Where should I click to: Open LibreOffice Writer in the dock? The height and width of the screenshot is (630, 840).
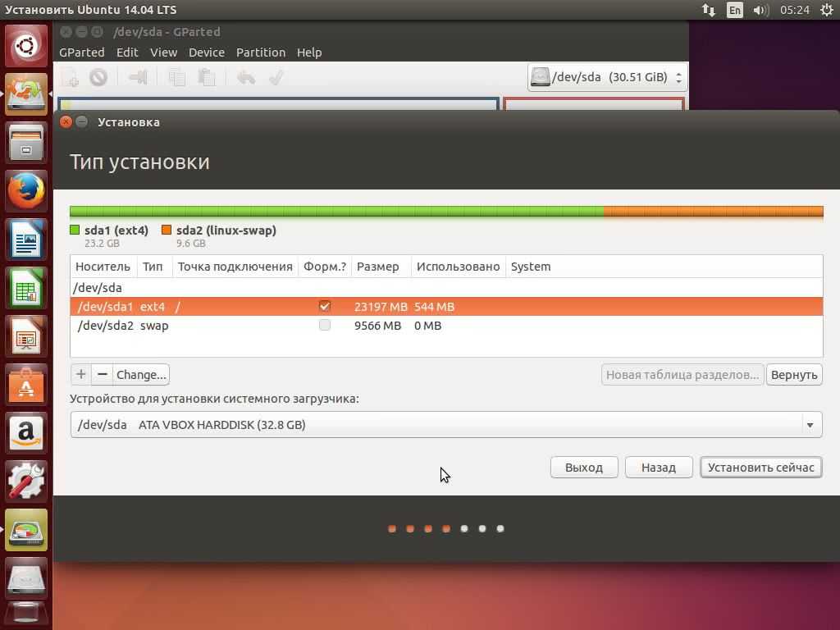coord(26,240)
